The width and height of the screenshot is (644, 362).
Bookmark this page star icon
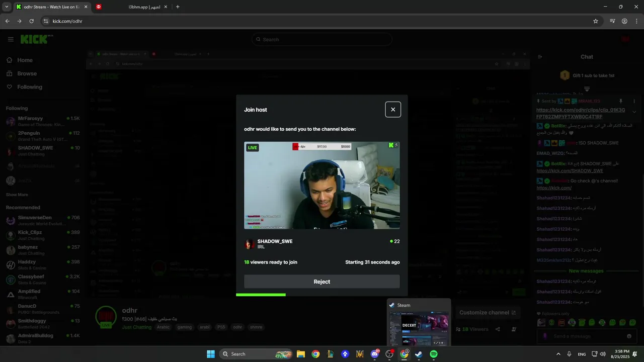(596, 21)
